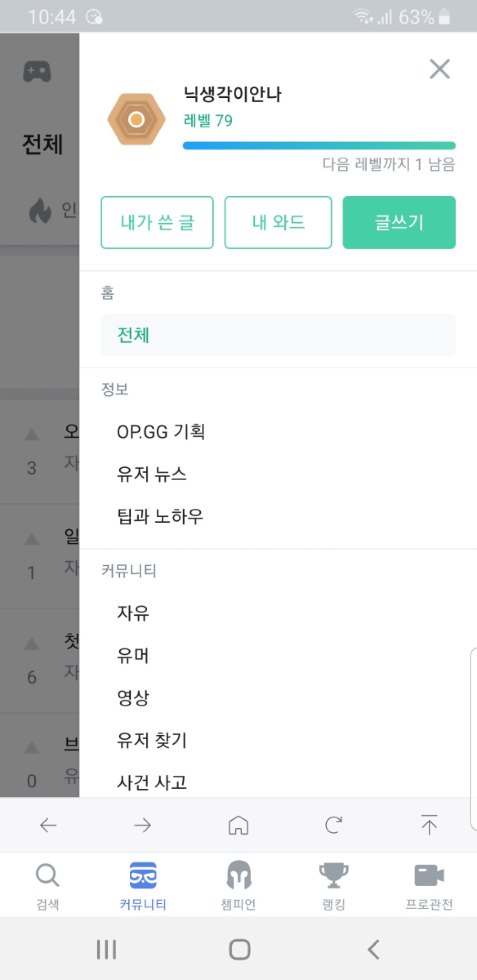
Task: Go back with the browser left arrow
Action: pyautogui.click(x=48, y=825)
